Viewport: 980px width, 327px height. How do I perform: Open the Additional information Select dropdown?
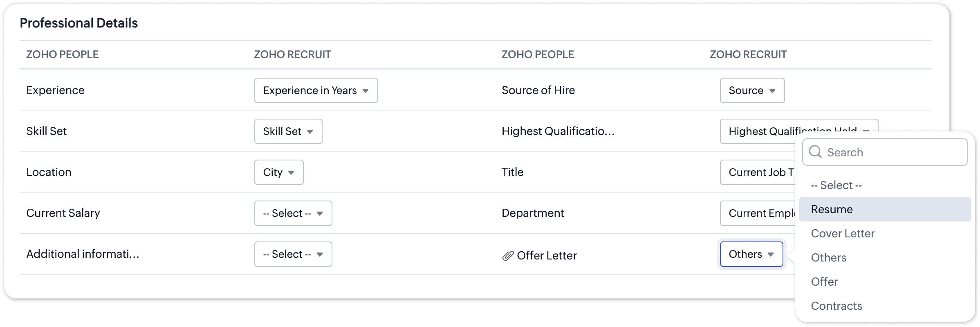tap(293, 254)
